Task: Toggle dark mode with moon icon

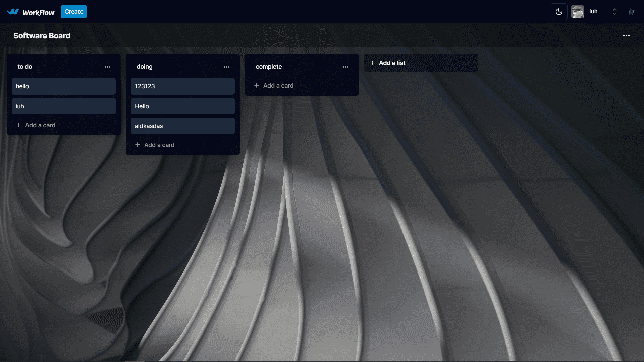Action: [x=559, y=12]
